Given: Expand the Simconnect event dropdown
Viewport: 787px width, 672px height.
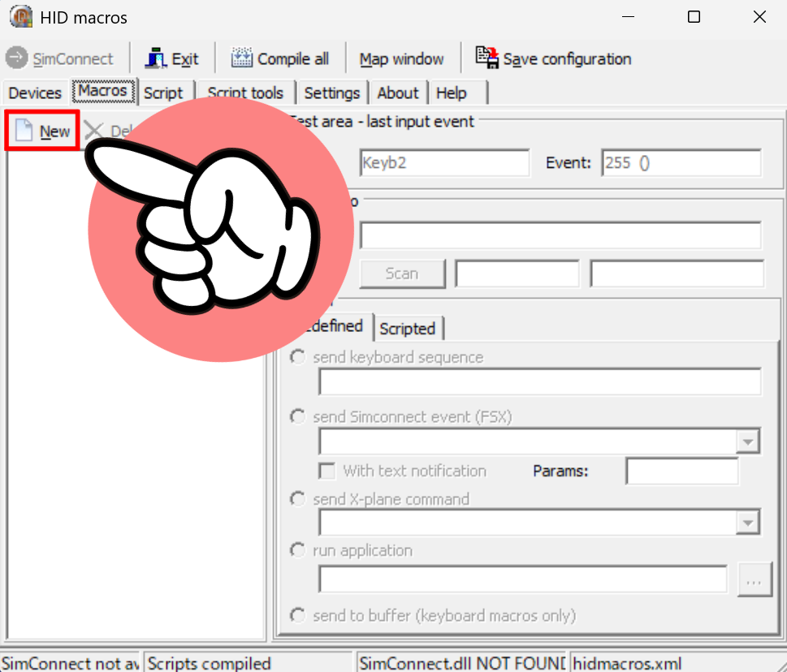Looking at the screenshot, I should pos(746,442).
